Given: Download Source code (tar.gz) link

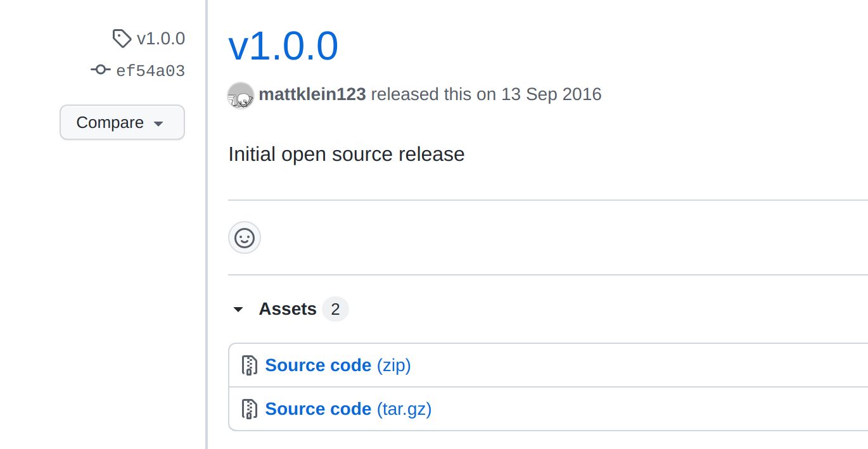Looking at the screenshot, I should point(348,409).
